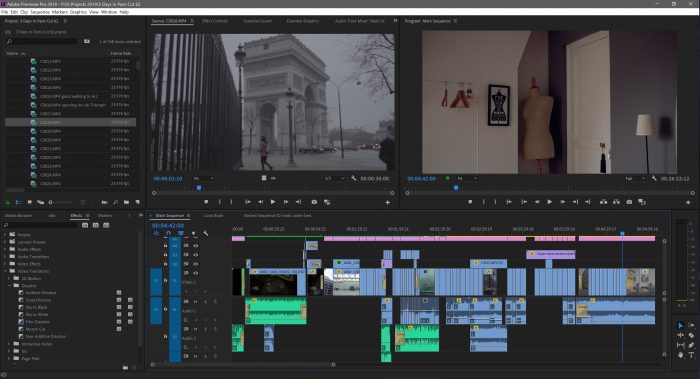This screenshot has height=379, width=700.
Task: Toggle track lock on Video 1
Action: (165, 281)
